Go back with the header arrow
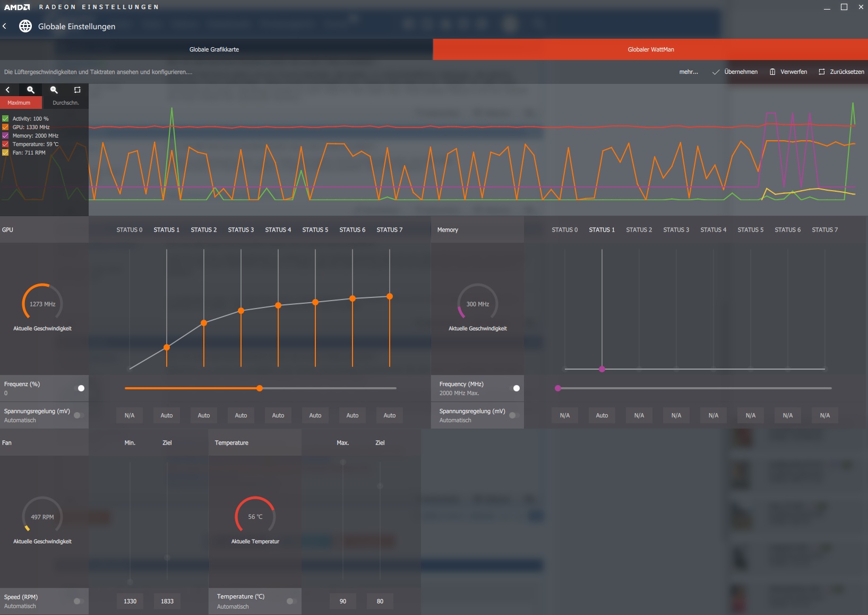This screenshot has height=615, width=868. click(5, 26)
